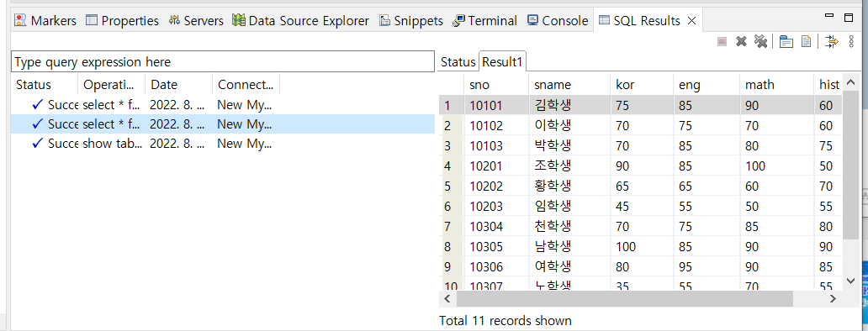868x331 pixels.
Task: Click the vertical scrollbar down arrow
Action: 851,281
